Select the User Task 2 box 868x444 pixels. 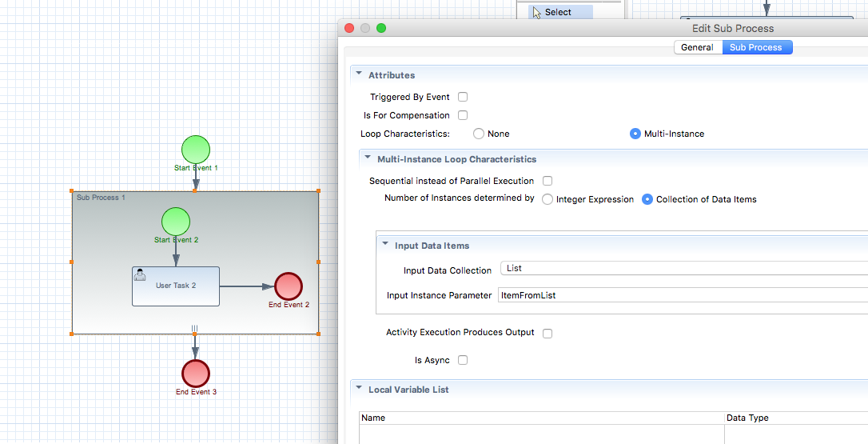(176, 286)
